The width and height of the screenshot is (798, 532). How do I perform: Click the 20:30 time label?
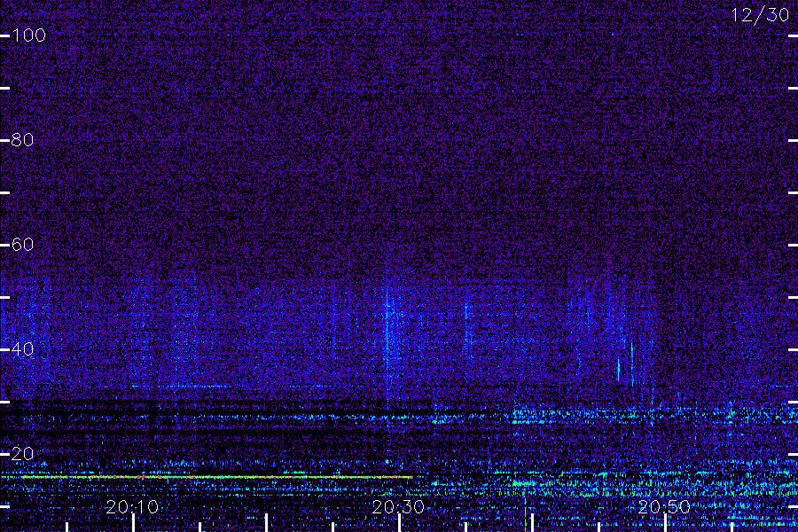398,507
